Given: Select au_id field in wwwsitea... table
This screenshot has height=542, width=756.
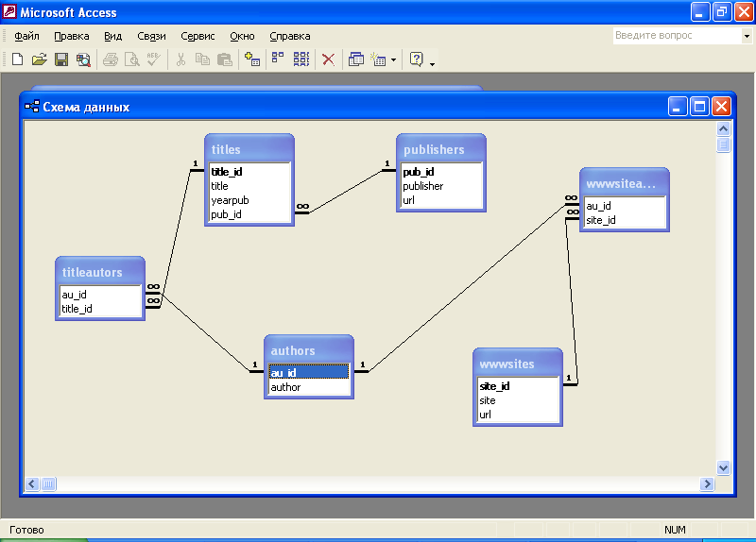Looking at the screenshot, I should pyautogui.click(x=625, y=206).
